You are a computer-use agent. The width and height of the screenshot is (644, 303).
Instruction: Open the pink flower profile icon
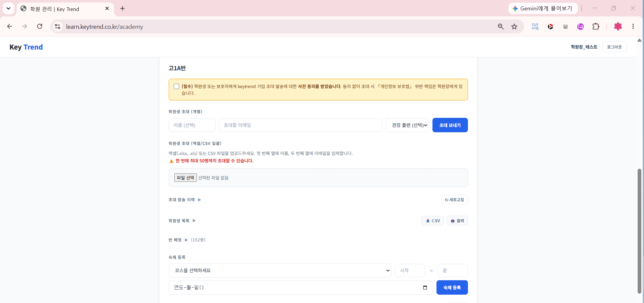tap(618, 26)
